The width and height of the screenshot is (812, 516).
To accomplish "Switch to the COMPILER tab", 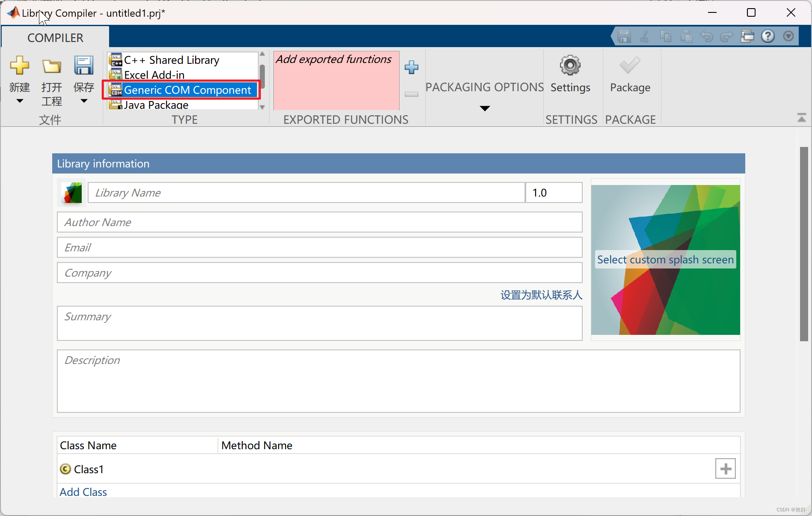I will click(x=55, y=38).
